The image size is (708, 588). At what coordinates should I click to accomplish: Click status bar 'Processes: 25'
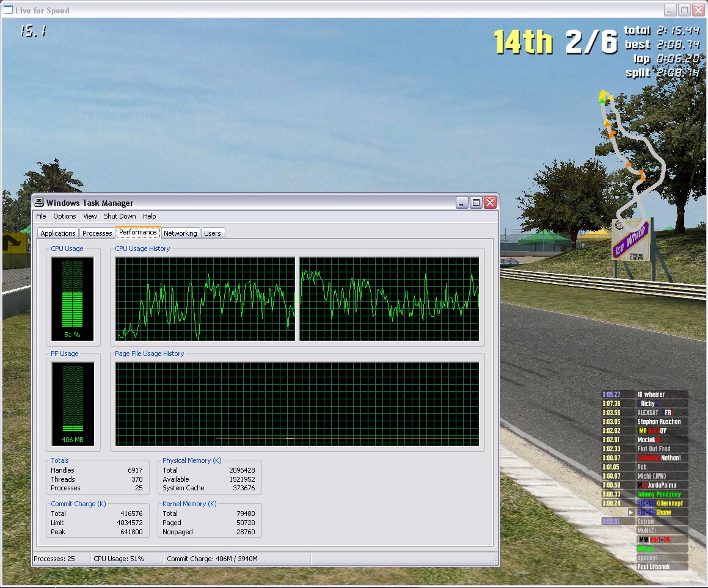[x=54, y=559]
